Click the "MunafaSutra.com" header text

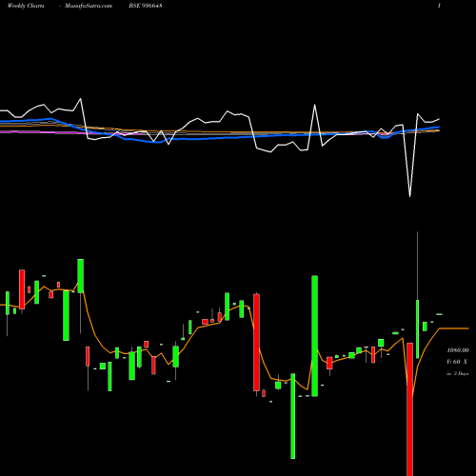[89, 6]
